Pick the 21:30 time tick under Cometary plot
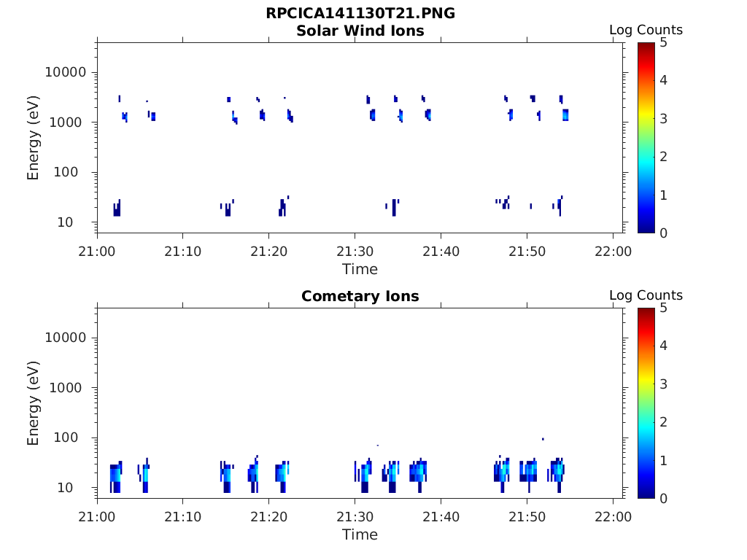This screenshot has height=560, width=747. pos(355,517)
